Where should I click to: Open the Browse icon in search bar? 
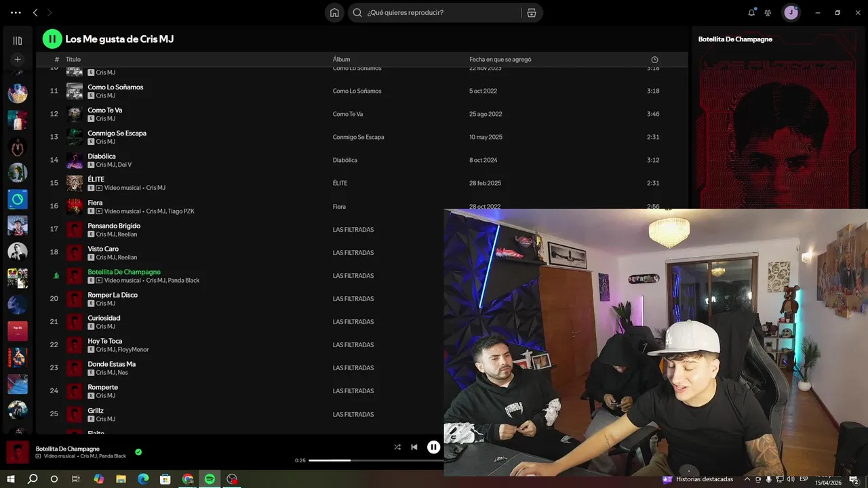coord(531,12)
